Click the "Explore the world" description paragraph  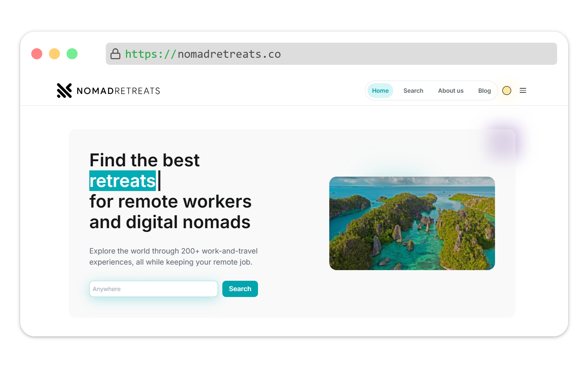[173, 256]
